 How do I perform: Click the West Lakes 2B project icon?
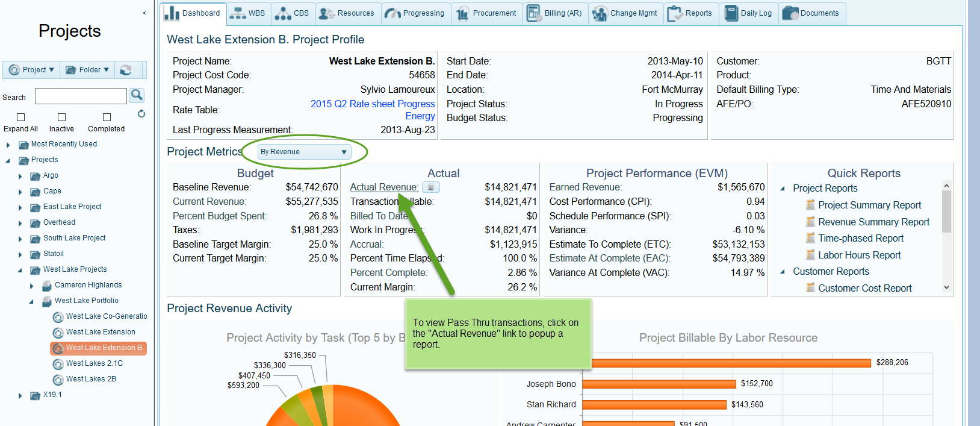click(x=58, y=380)
